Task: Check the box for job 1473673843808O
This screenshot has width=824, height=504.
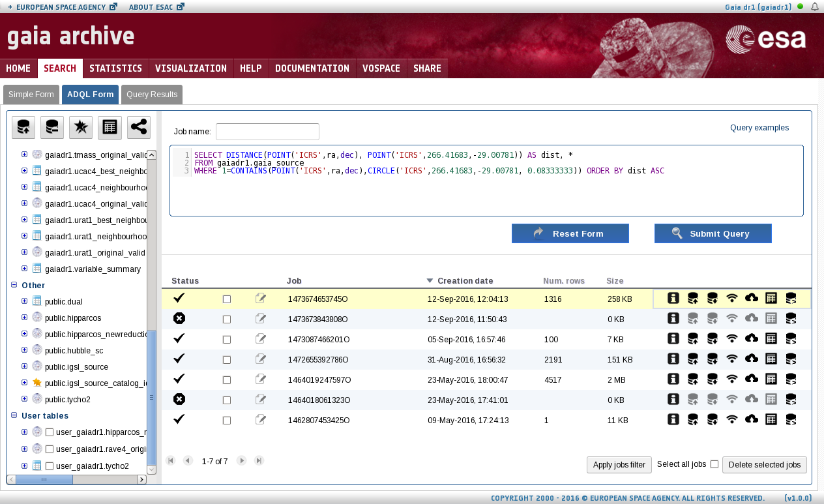Action: click(227, 319)
